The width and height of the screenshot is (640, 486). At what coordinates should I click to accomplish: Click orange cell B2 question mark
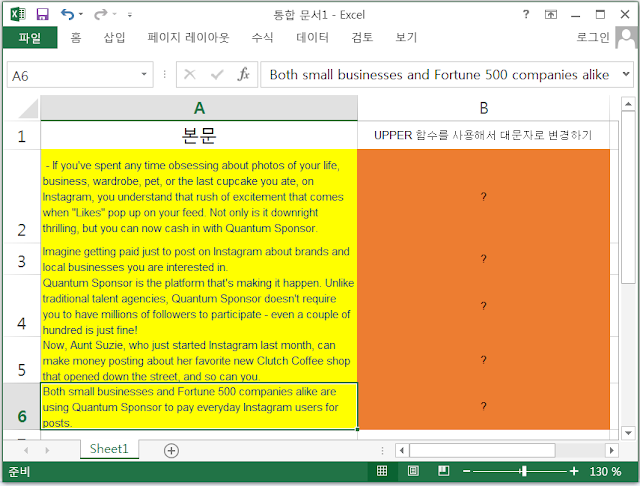(x=484, y=196)
